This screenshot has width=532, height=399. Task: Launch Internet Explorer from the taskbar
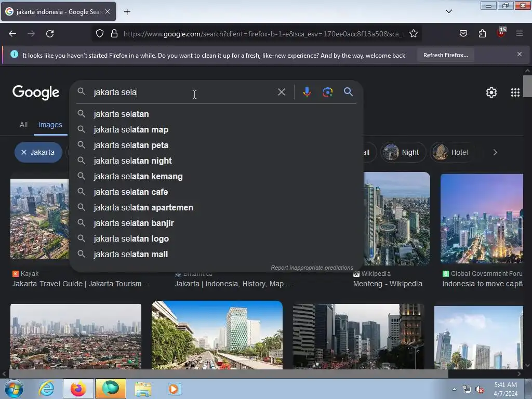(46, 389)
